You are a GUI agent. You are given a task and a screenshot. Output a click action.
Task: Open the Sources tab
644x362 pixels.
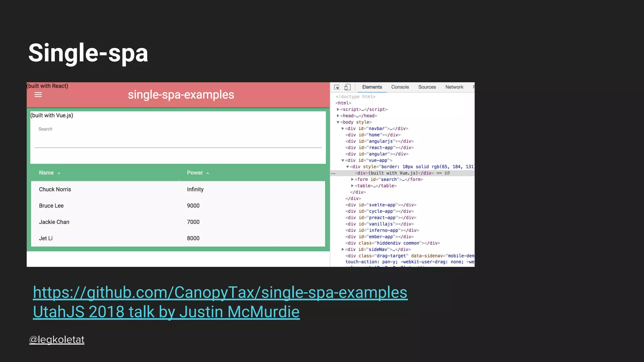pyautogui.click(x=427, y=87)
